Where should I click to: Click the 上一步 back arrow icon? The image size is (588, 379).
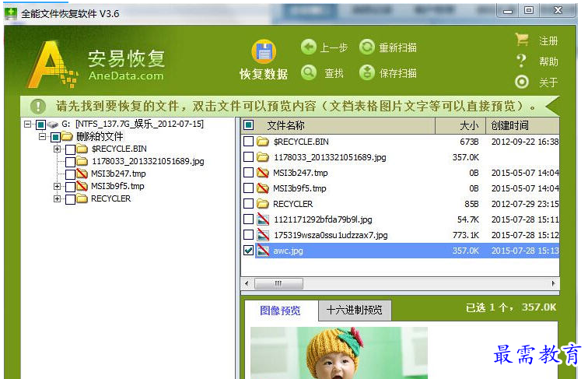pos(309,47)
